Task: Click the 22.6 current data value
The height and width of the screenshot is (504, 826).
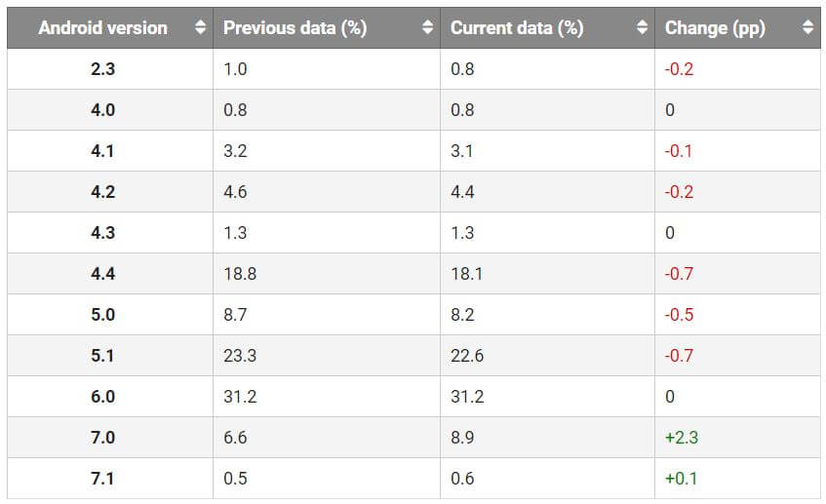Action: 467,356
